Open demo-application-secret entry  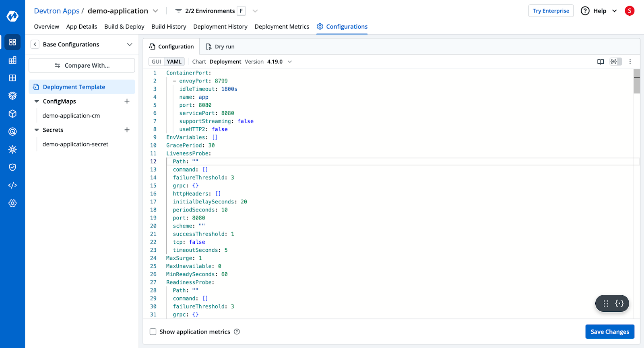click(x=75, y=144)
